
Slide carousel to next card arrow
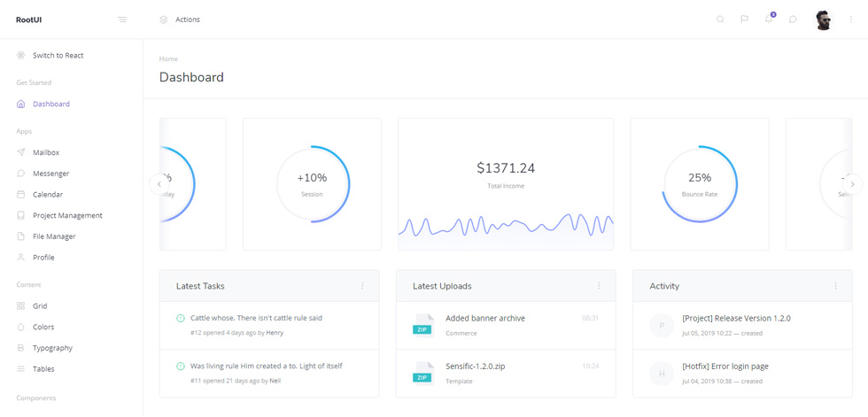pos(852,184)
